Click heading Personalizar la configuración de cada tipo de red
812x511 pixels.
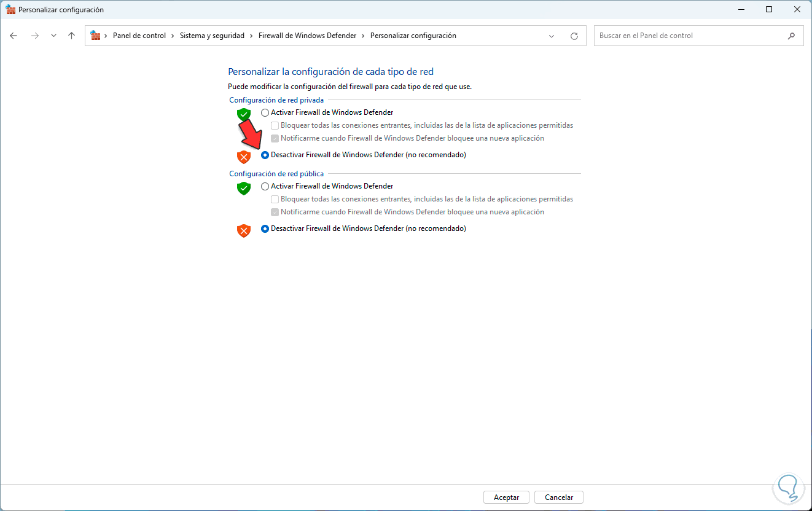pyautogui.click(x=331, y=72)
